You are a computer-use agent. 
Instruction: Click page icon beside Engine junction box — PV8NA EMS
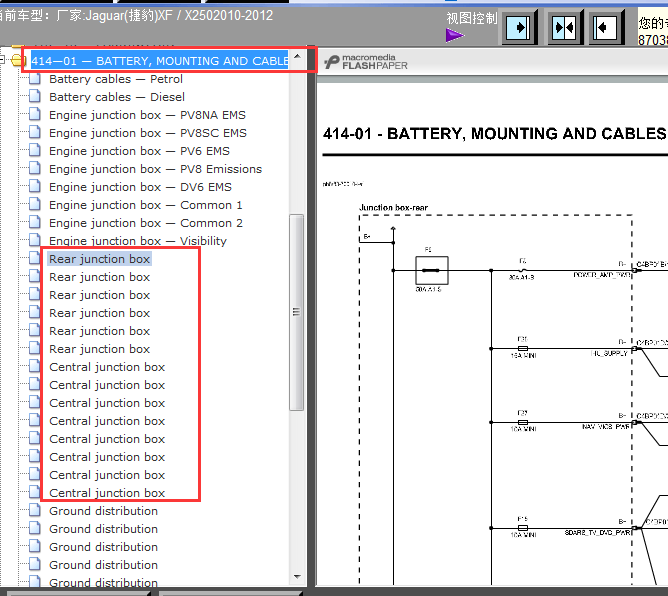(35, 115)
